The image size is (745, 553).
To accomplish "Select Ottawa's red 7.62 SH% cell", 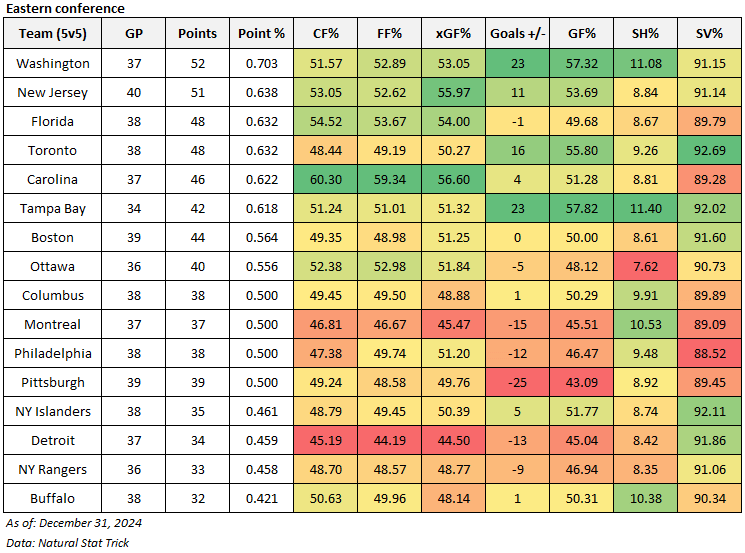I will click(x=646, y=266).
